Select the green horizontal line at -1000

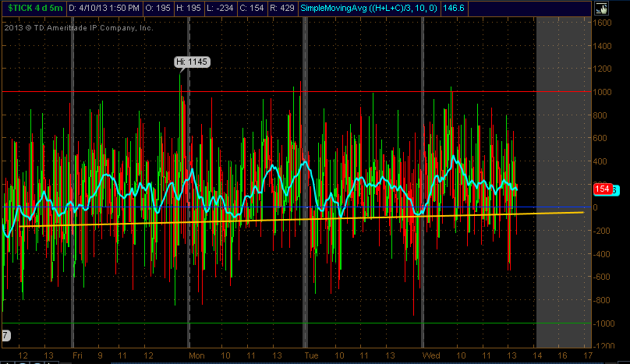[x=296, y=323]
